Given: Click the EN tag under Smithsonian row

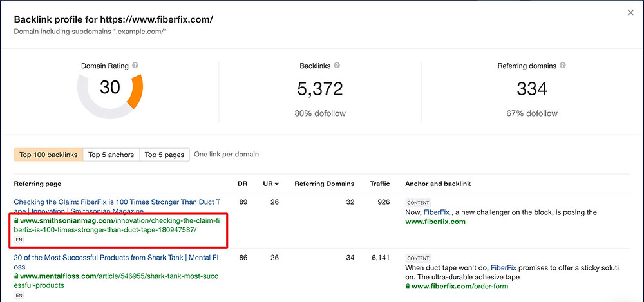Looking at the screenshot, I should click(x=19, y=239).
